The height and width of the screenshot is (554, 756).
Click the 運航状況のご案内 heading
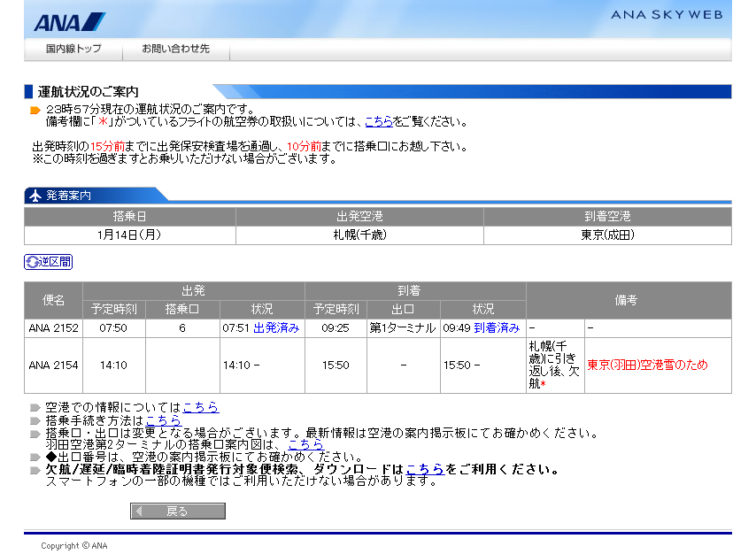tap(89, 92)
